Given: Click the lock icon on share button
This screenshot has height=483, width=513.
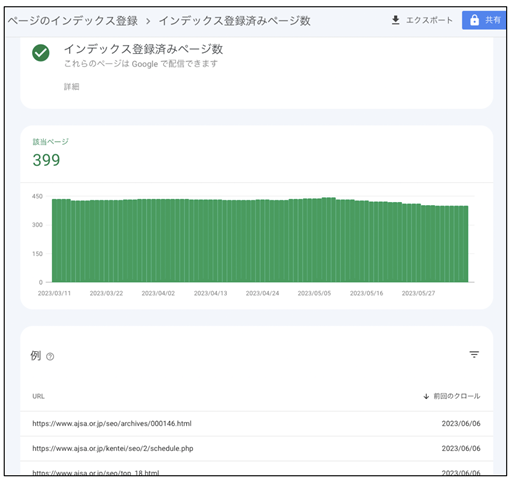Looking at the screenshot, I should pyautogui.click(x=474, y=20).
